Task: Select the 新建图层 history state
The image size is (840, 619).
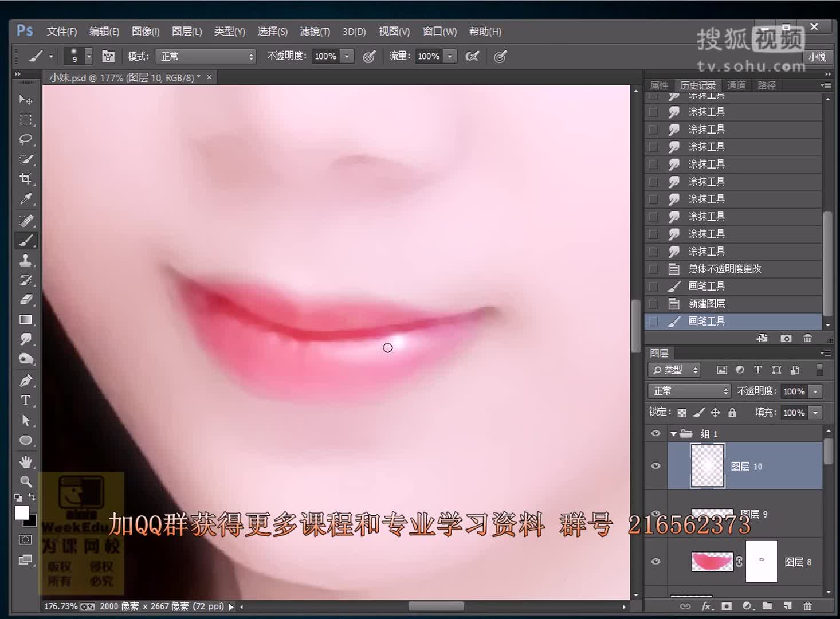Action: coord(706,303)
